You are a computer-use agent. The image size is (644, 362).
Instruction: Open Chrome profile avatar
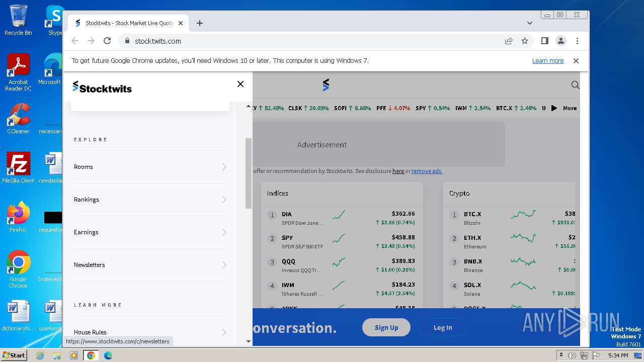tap(560, 41)
